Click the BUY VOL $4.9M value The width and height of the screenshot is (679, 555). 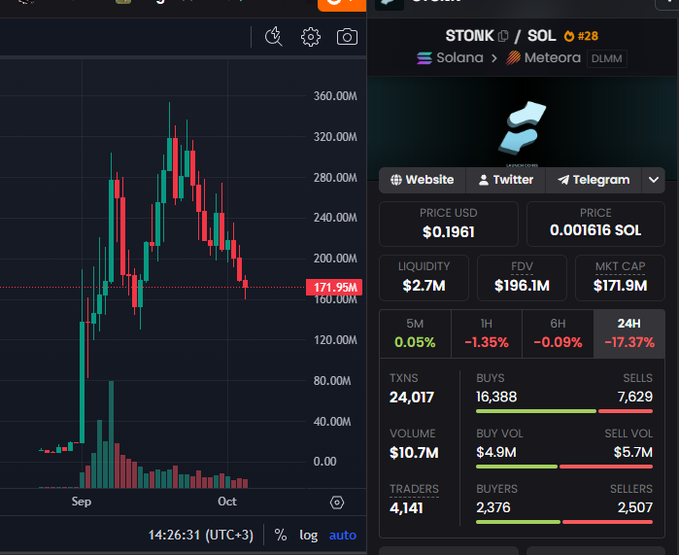[496, 452]
